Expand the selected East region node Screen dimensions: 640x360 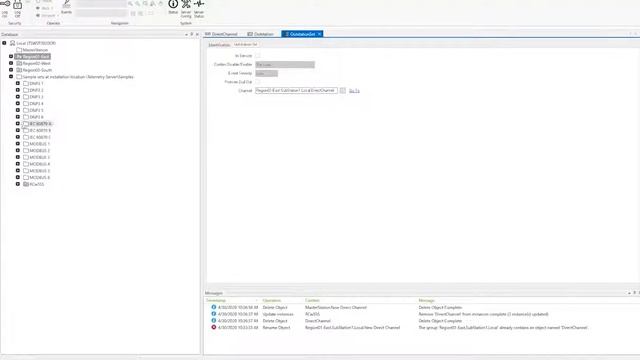11,56
